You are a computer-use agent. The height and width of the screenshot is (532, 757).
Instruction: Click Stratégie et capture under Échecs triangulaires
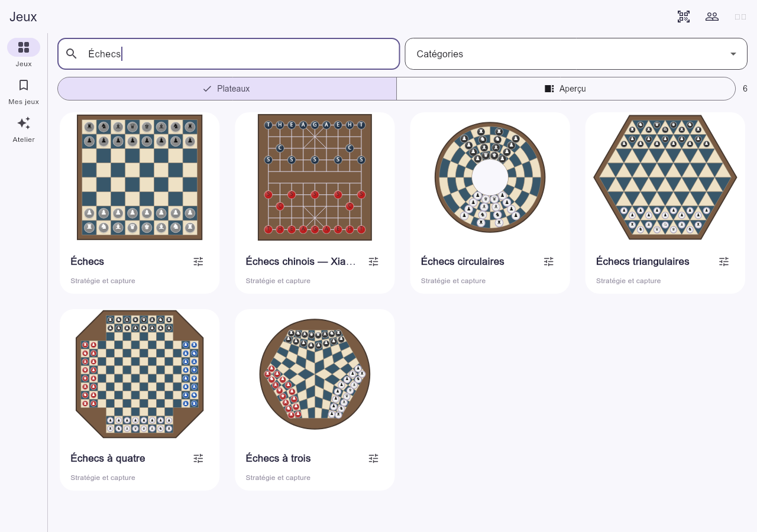pos(629,281)
